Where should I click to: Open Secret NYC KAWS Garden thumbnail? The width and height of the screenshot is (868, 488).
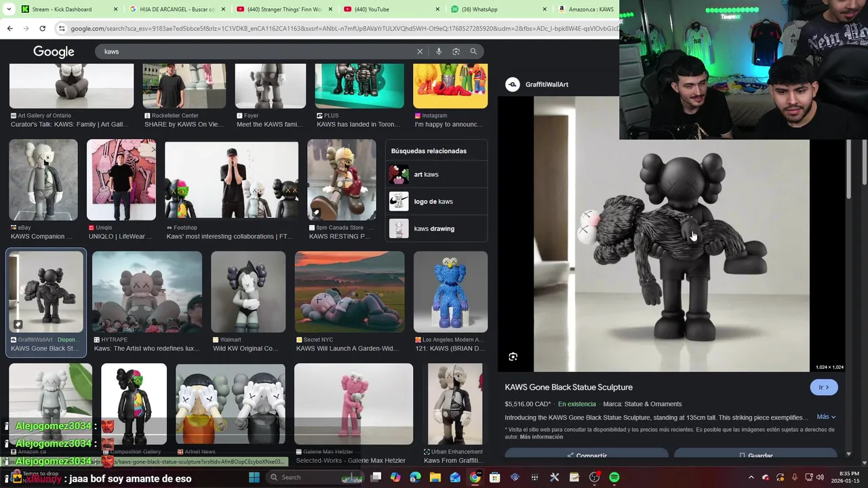(350, 292)
